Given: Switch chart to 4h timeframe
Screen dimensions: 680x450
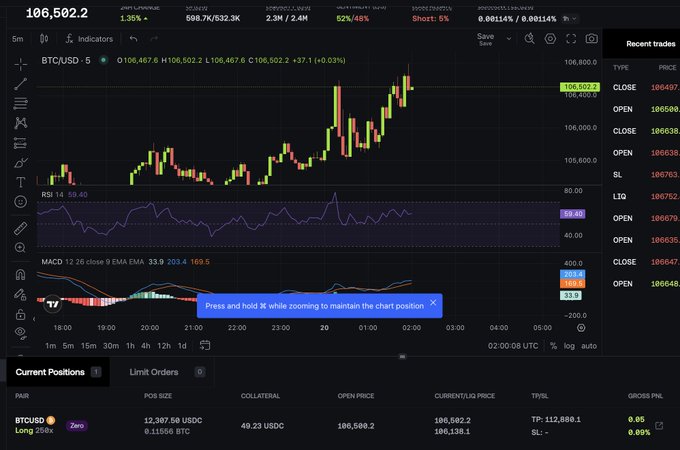Looking at the screenshot, I should (146, 346).
